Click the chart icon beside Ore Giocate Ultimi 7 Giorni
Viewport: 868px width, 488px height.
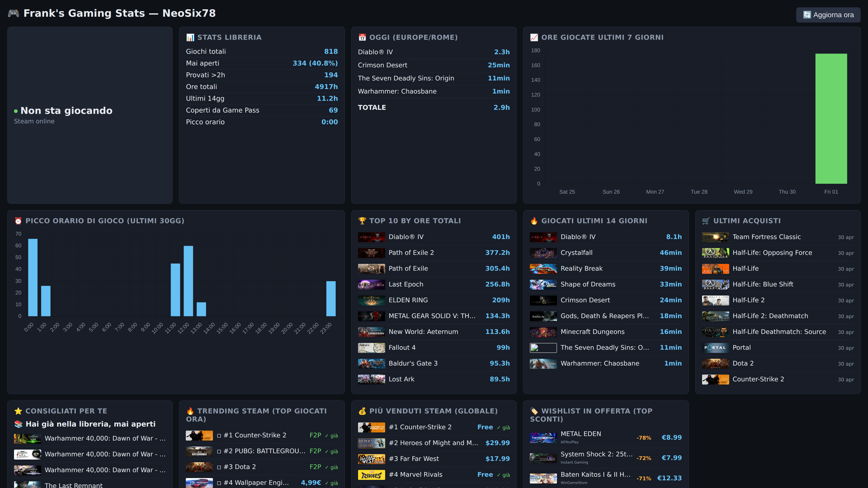(x=534, y=37)
